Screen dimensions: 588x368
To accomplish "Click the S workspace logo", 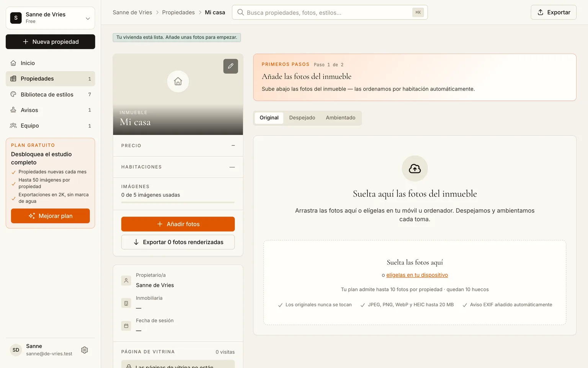I will tap(16, 18).
